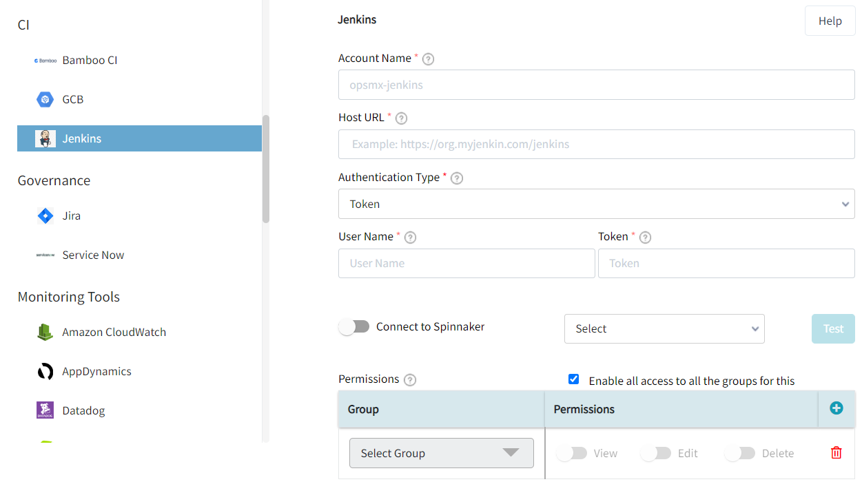Click the Datadog icon in the sidebar
This screenshot has height=504, width=862.
[x=44, y=410]
